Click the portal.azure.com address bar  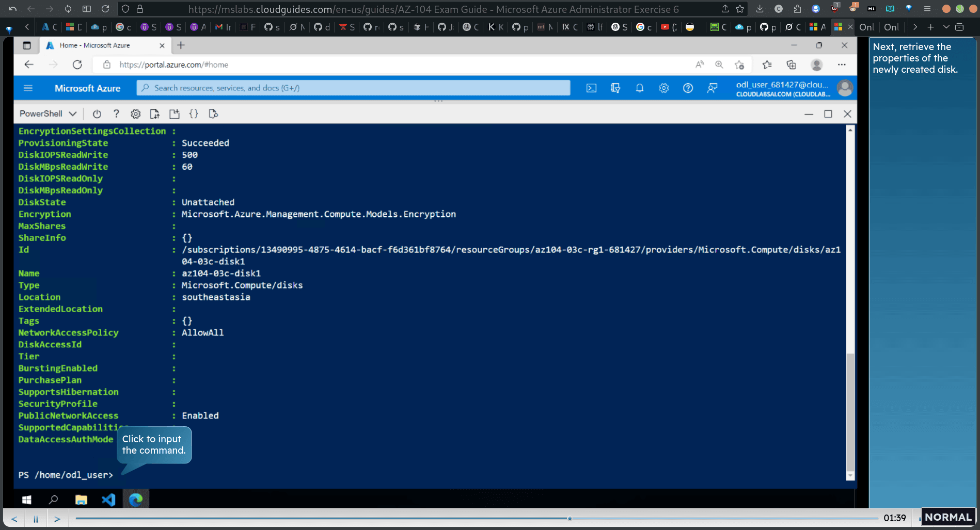(x=392, y=65)
